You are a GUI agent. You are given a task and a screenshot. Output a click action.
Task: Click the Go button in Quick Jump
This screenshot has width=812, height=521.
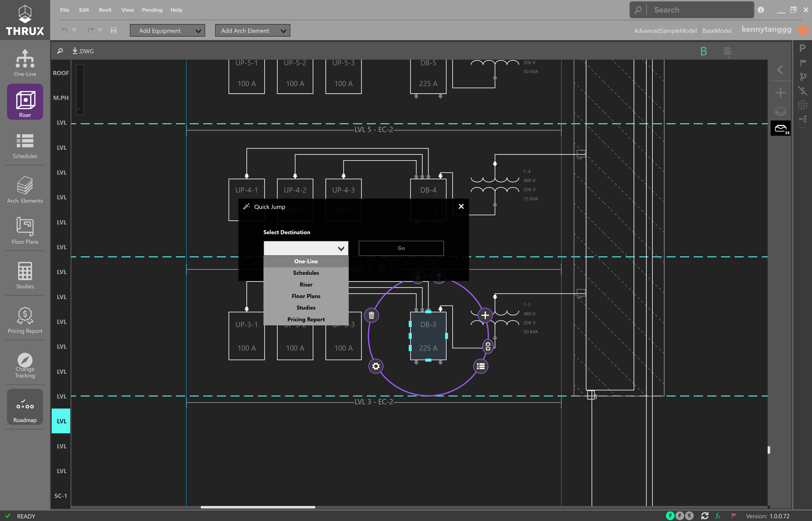[x=401, y=248]
